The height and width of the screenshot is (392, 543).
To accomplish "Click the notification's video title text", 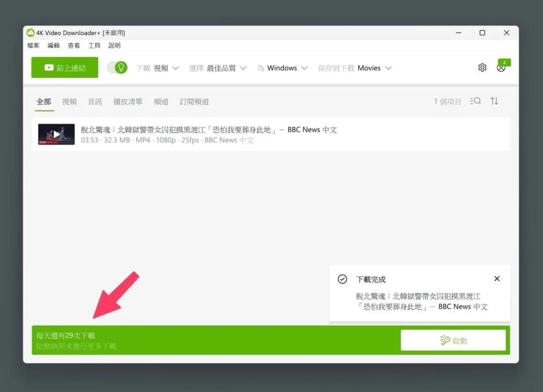I will pos(422,302).
